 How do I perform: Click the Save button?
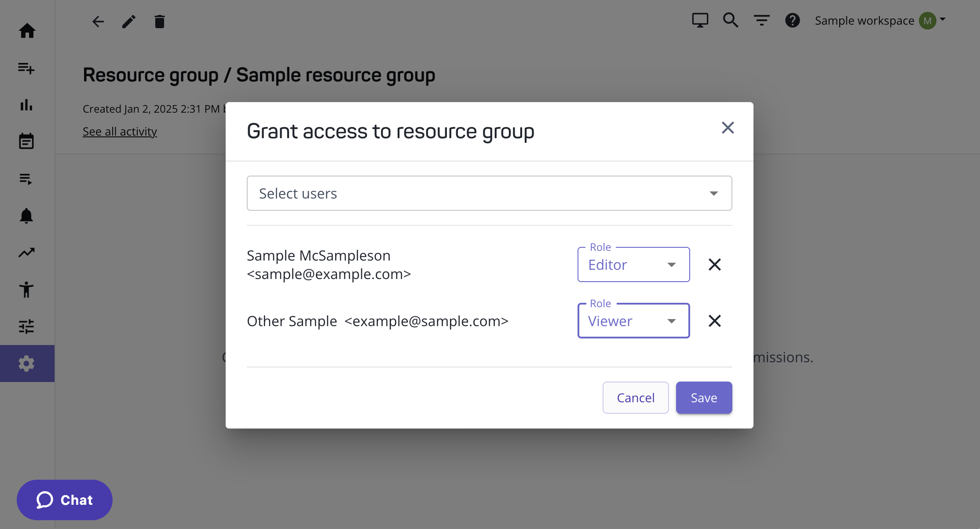704,397
